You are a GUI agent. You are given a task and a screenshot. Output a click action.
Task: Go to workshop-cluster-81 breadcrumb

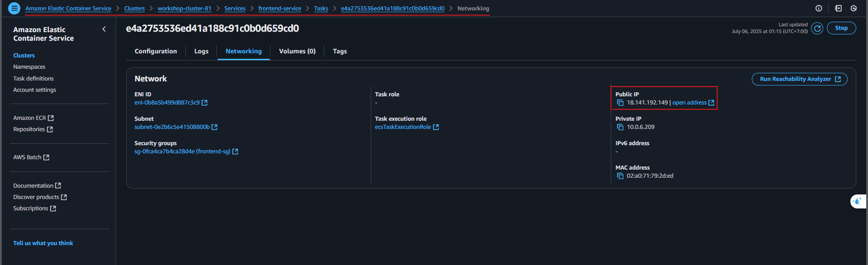tap(184, 9)
